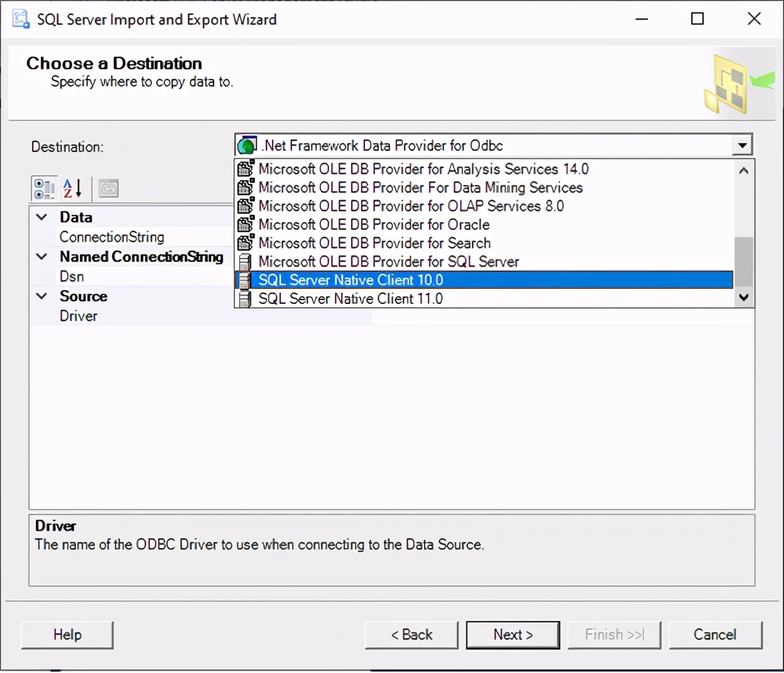Collapse the Data category
784x673 pixels.
(x=42, y=217)
